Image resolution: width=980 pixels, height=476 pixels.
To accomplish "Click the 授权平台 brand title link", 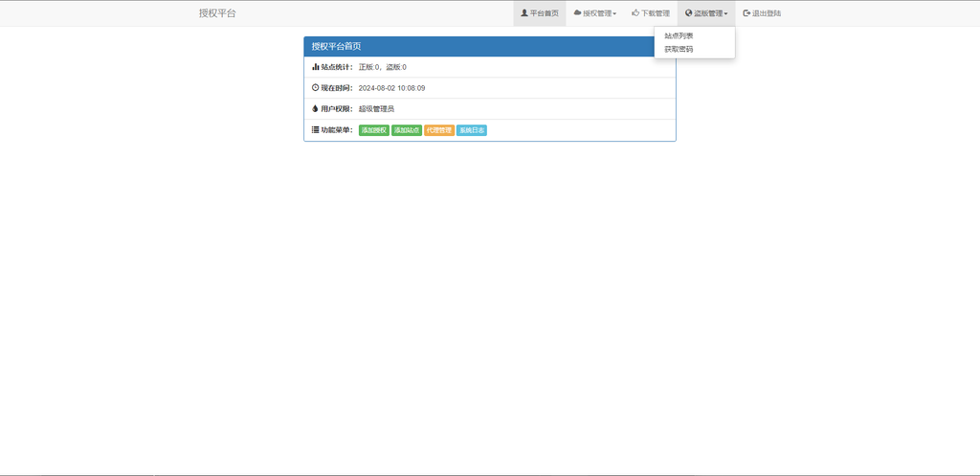I will tap(217, 13).
